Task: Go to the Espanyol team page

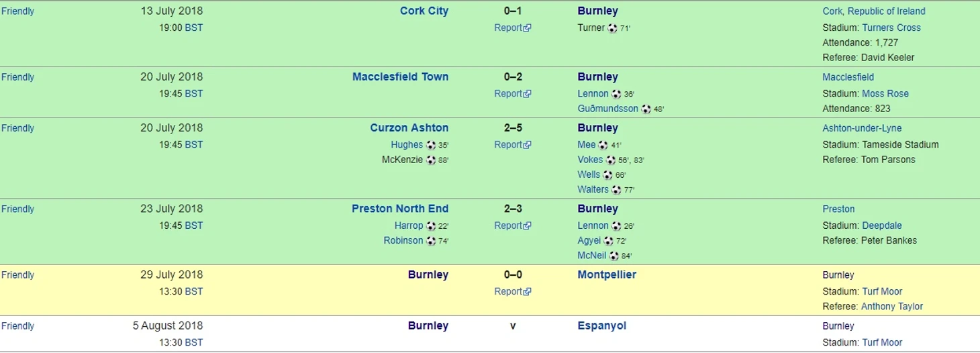Action: click(x=601, y=326)
